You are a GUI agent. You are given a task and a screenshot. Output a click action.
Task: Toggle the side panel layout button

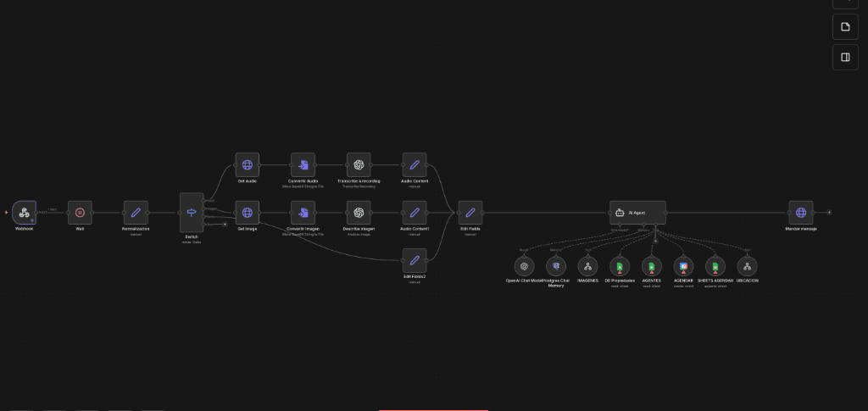point(845,57)
